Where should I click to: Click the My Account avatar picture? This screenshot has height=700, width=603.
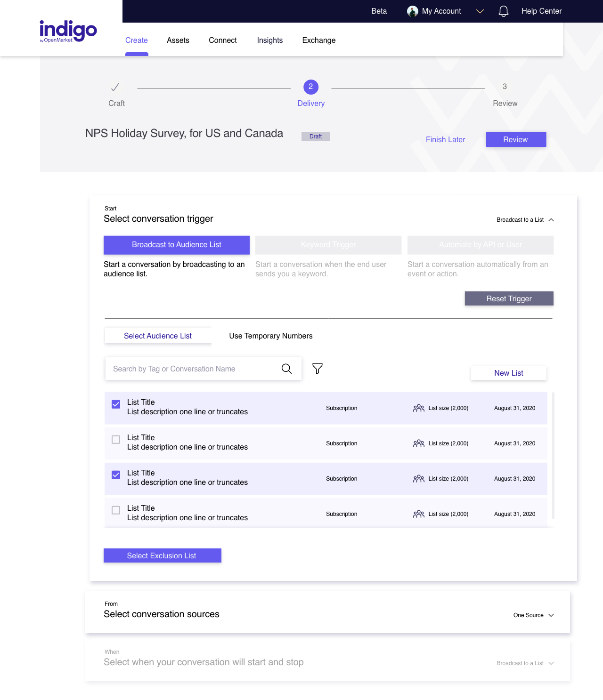coord(413,11)
